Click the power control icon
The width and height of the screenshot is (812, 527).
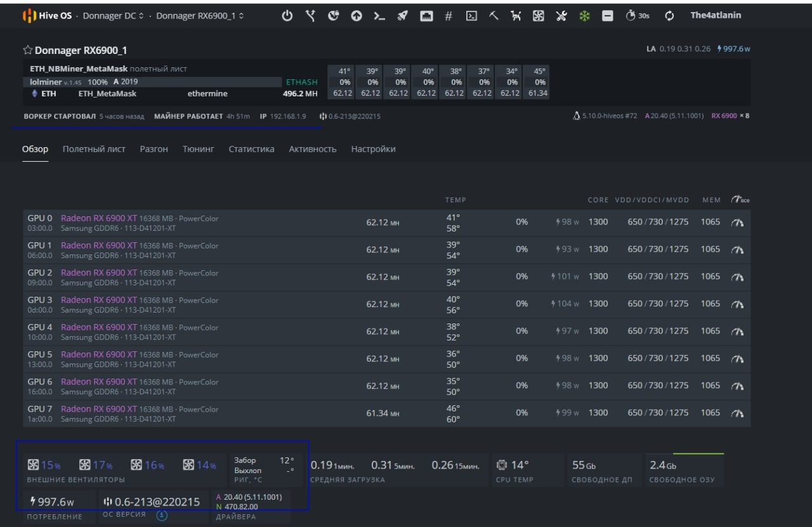point(287,16)
